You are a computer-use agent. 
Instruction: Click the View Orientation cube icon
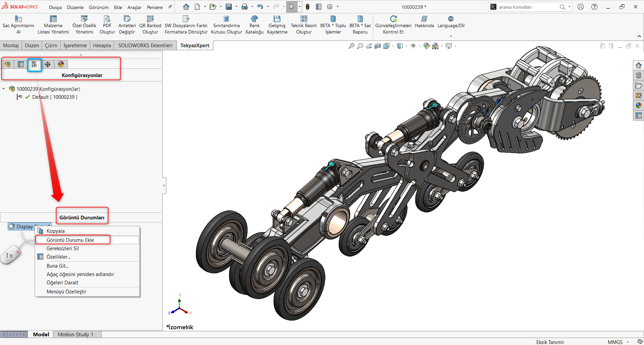pyautogui.click(x=386, y=46)
